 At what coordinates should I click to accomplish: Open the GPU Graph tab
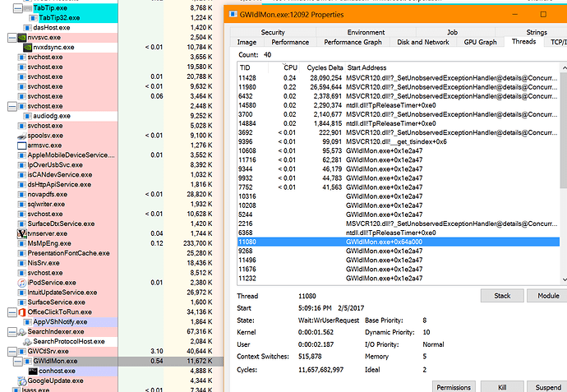coord(480,41)
